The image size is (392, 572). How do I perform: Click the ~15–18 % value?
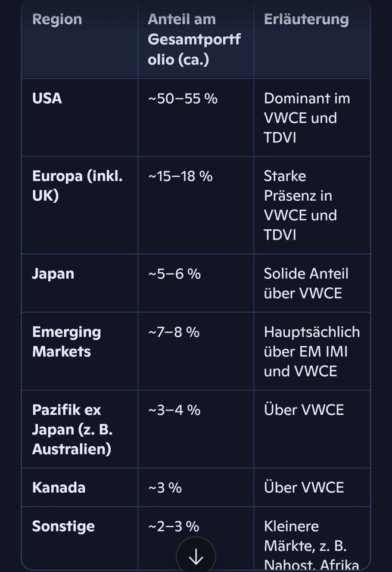[x=180, y=176]
